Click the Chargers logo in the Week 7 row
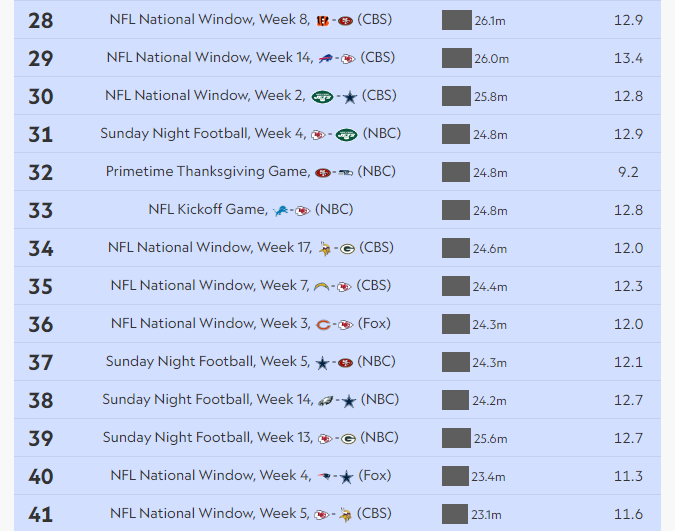 322,287
